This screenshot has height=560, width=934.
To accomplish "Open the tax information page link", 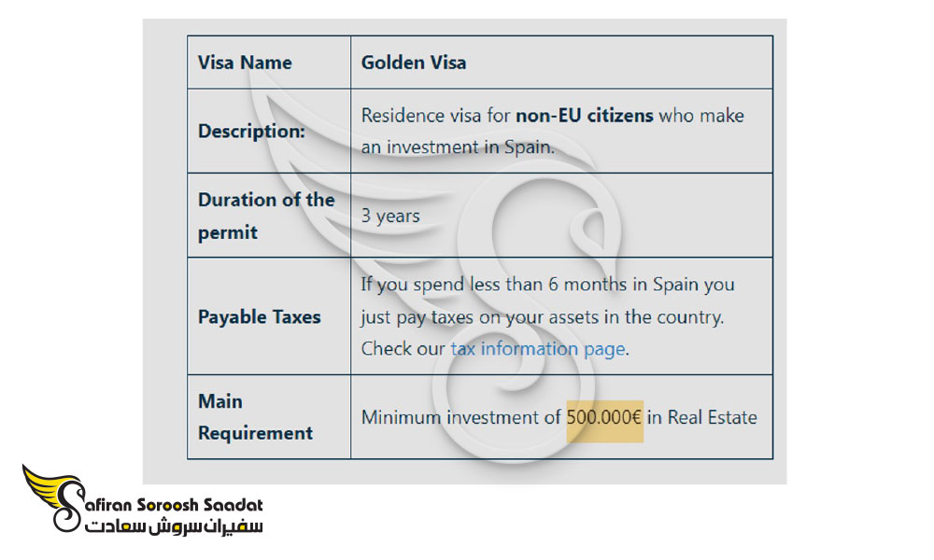I will (538, 349).
